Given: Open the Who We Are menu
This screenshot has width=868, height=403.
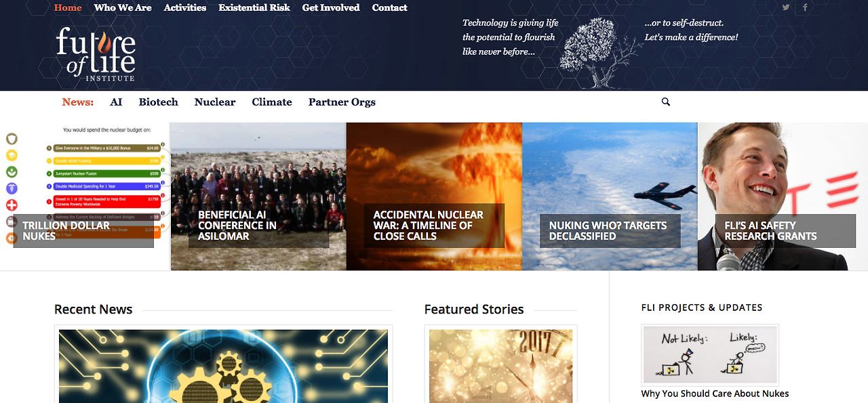Looking at the screenshot, I should [123, 7].
